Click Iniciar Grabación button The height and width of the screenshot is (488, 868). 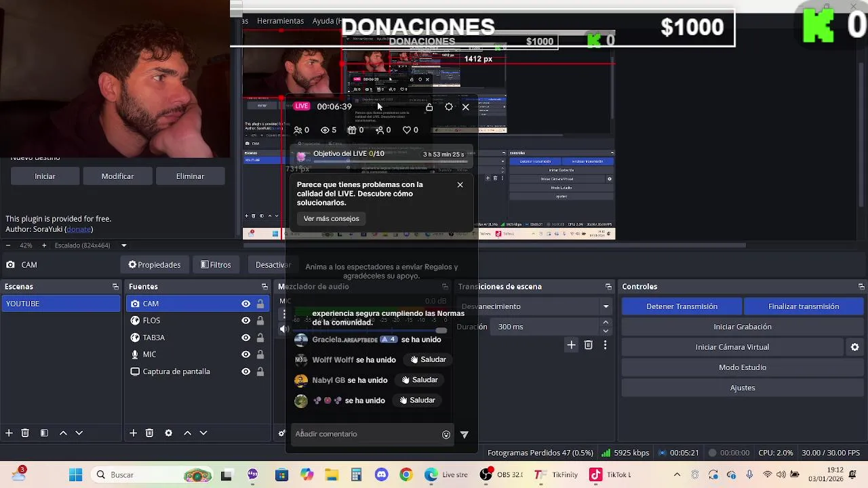click(x=743, y=327)
